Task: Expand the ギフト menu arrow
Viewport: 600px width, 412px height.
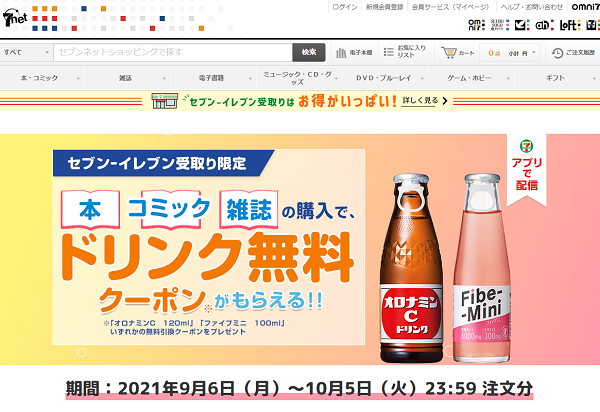Action: (x=594, y=78)
